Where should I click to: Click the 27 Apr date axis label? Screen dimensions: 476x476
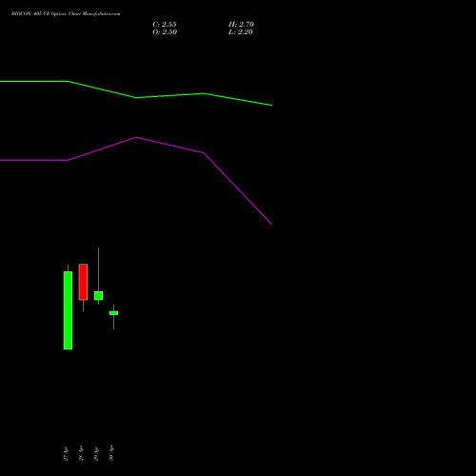click(x=66, y=453)
